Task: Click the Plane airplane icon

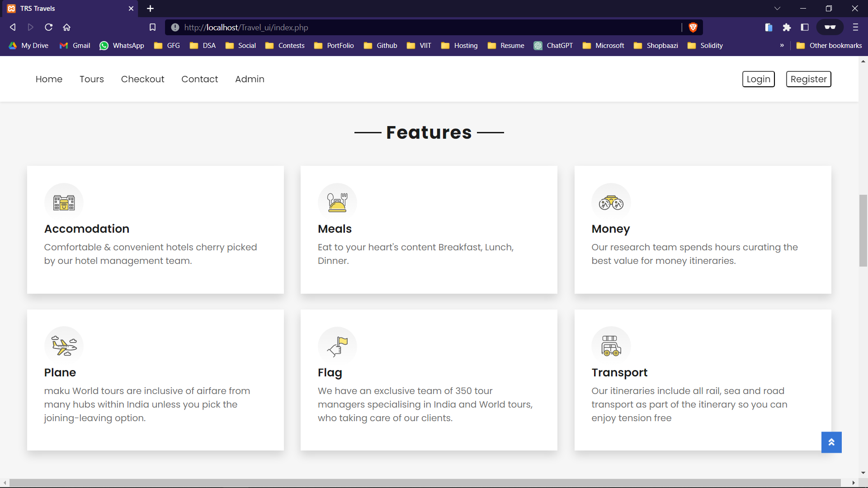Action: 64,346
